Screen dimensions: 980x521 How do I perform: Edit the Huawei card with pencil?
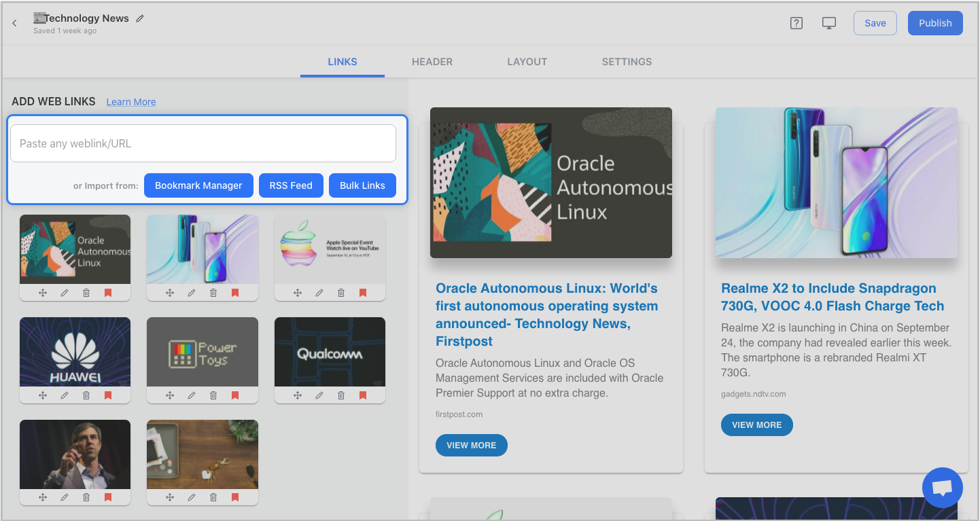pyautogui.click(x=65, y=395)
